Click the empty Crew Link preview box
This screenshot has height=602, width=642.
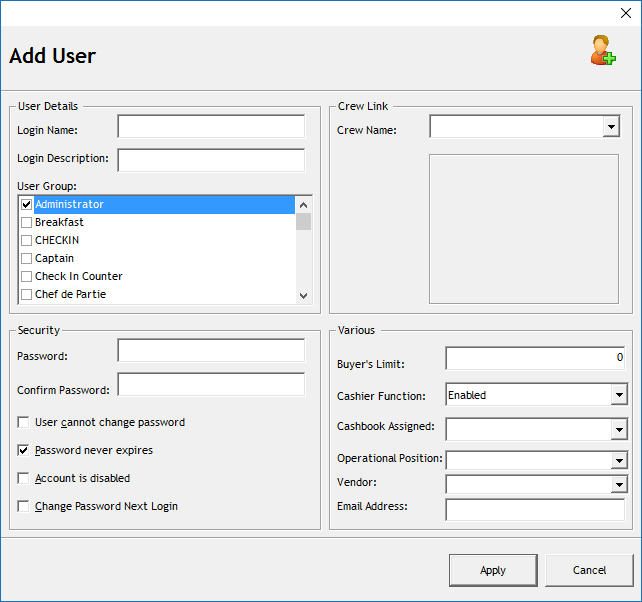coord(524,229)
